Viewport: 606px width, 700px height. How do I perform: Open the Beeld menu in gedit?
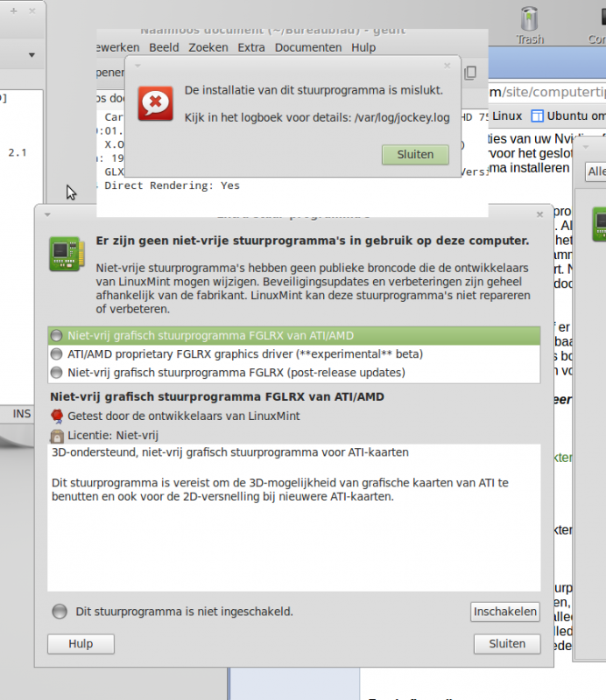[164, 47]
